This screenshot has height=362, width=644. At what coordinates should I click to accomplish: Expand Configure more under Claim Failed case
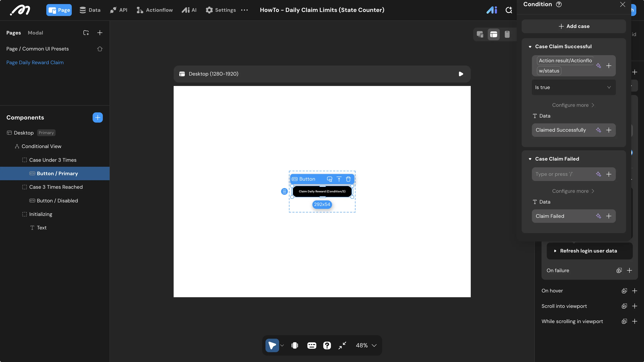[573, 191]
